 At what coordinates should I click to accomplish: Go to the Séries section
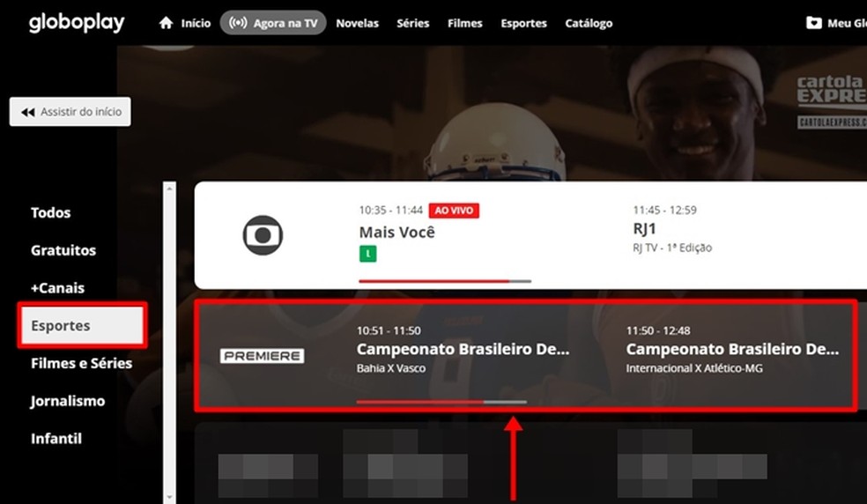(x=413, y=23)
